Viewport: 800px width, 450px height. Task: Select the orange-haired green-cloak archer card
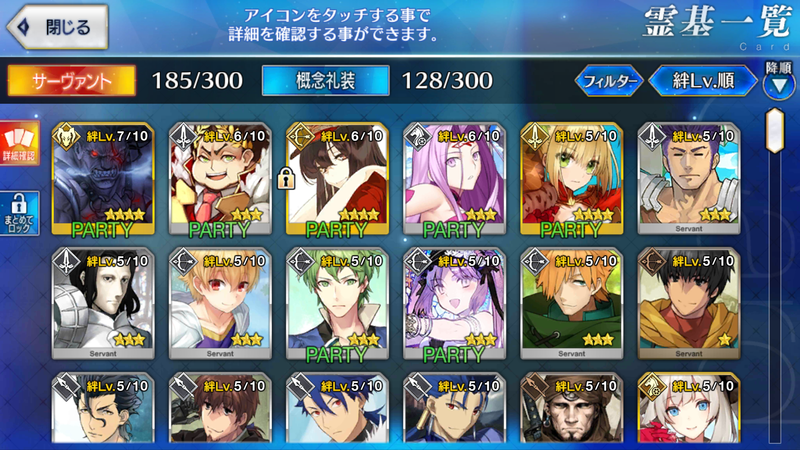[571, 304]
